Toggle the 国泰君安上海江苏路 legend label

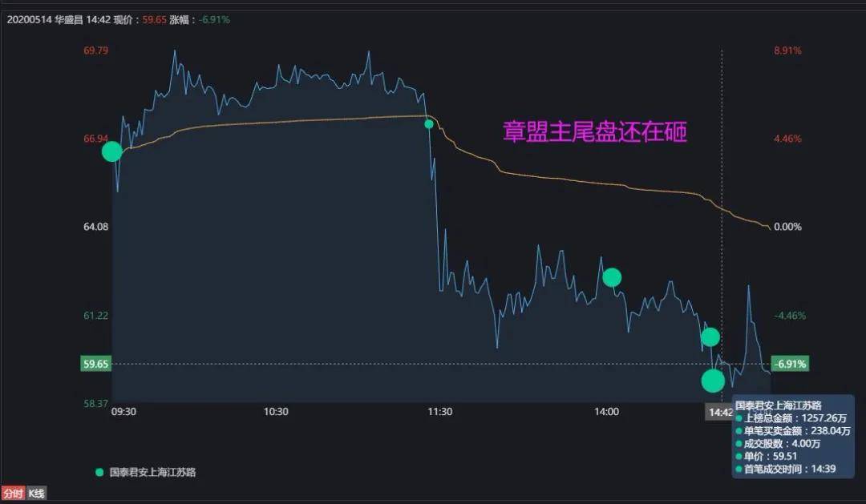click(x=152, y=472)
